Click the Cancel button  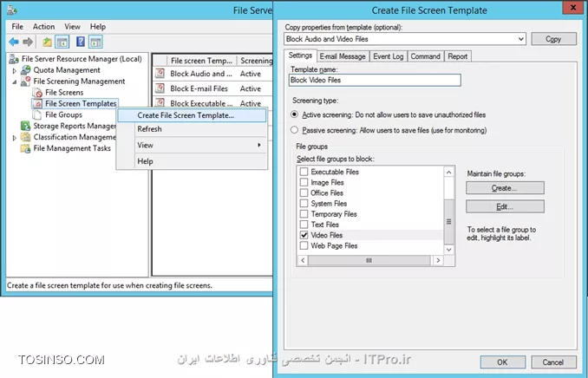pyautogui.click(x=553, y=362)
